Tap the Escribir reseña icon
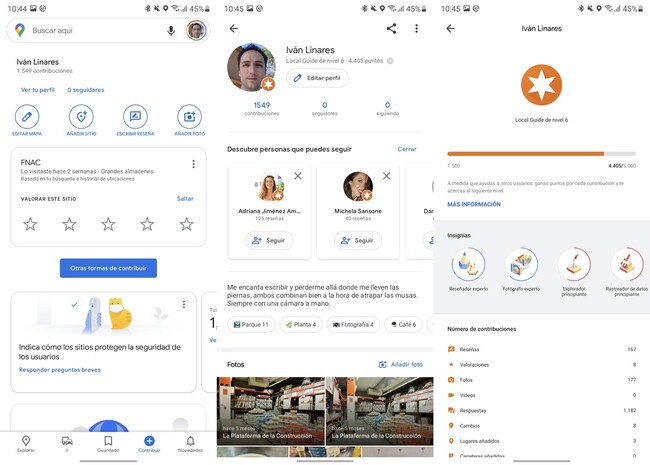 [135, 116]
